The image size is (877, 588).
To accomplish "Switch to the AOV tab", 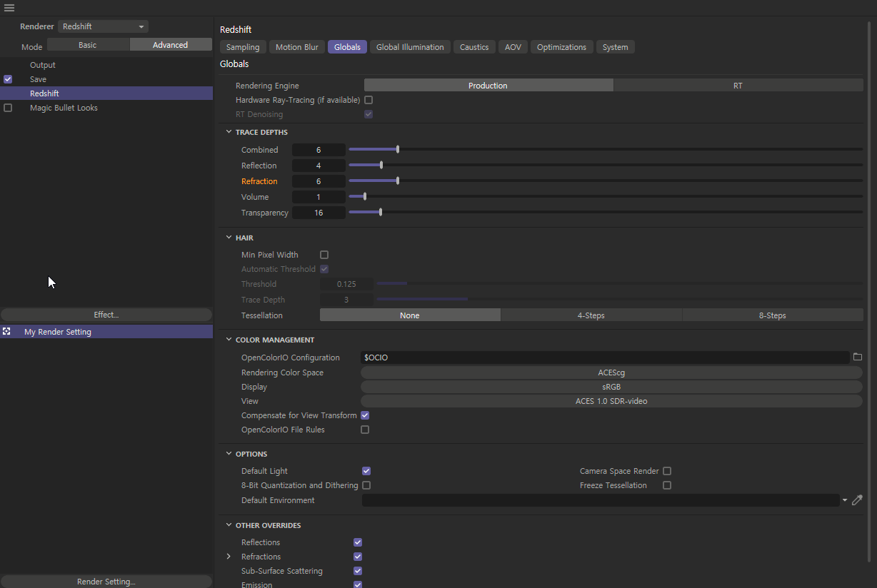I will [x=513, y=47].
